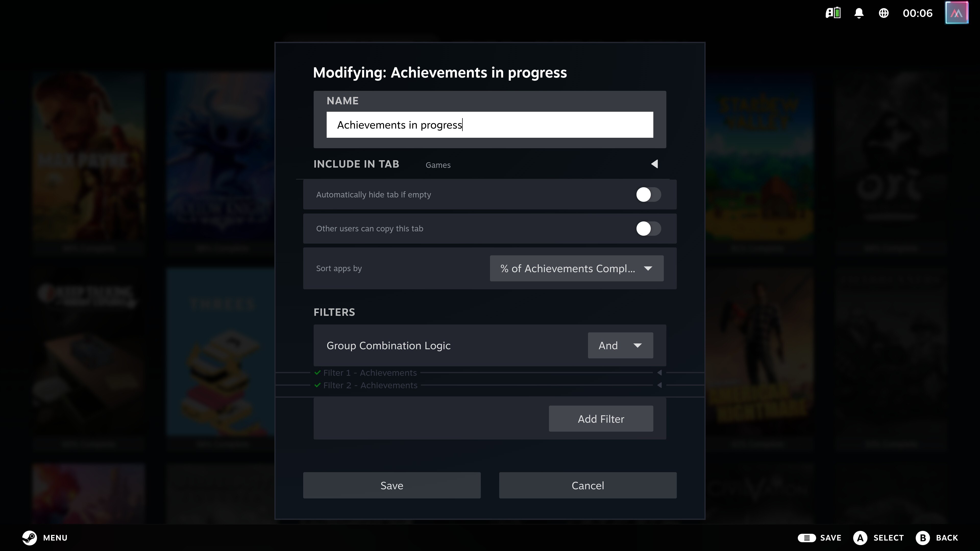Screen dimensions: 980x551
Task: Click the A Select button glyph
Action: pos(860,538)
